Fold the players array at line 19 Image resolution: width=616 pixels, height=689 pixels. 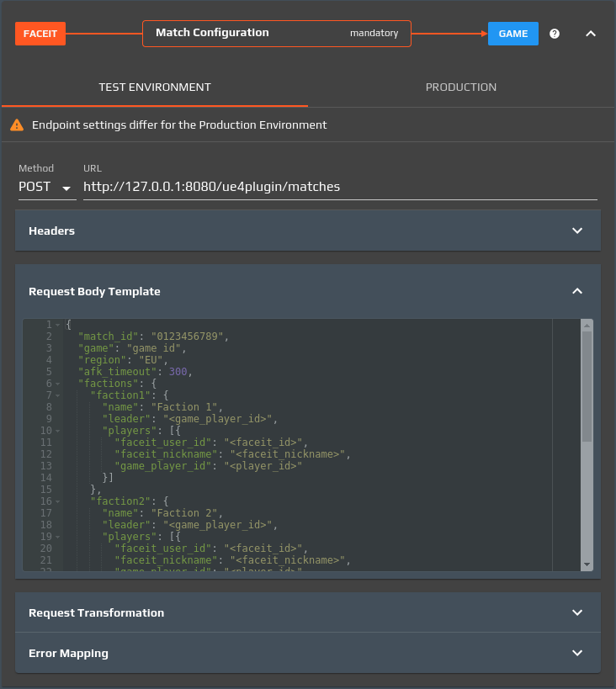[58, 537]
